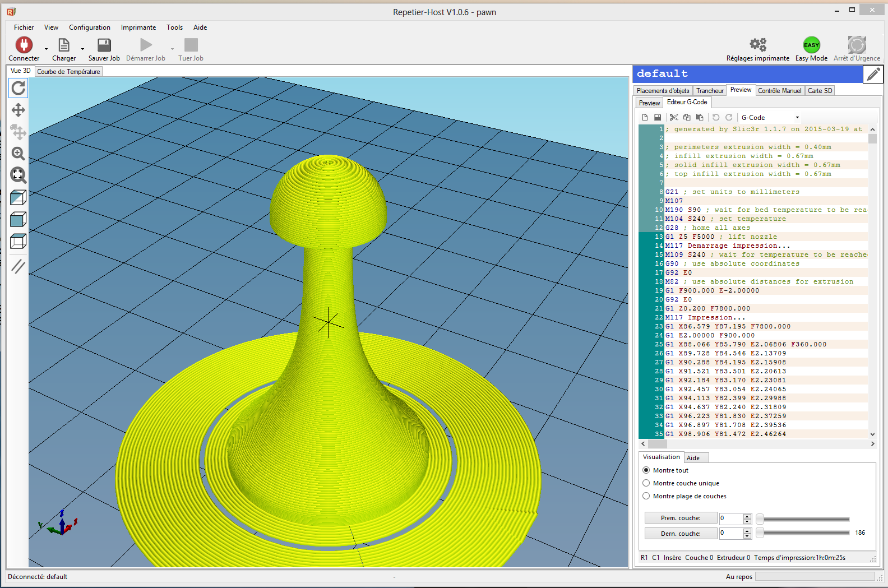Click the scissors cut icon
Image resolution: width=888 pixels, height=588 pixels.
[674, 117]
